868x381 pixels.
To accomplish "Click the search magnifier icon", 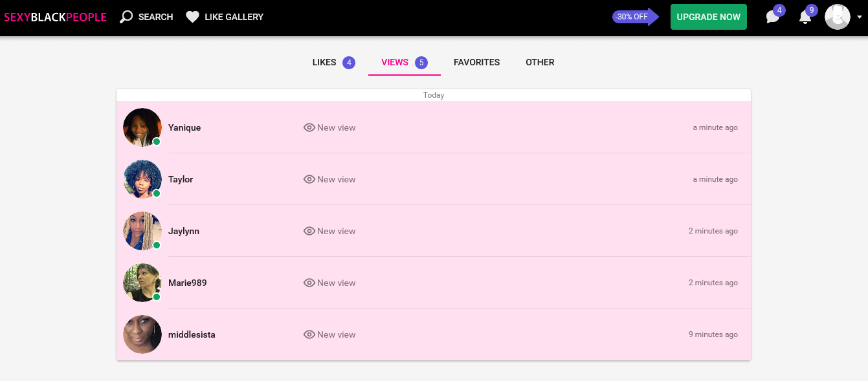I will point(126,17).
